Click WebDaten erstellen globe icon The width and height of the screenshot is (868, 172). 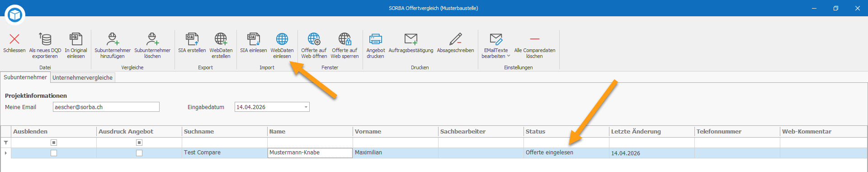click(x=221, y=39)
